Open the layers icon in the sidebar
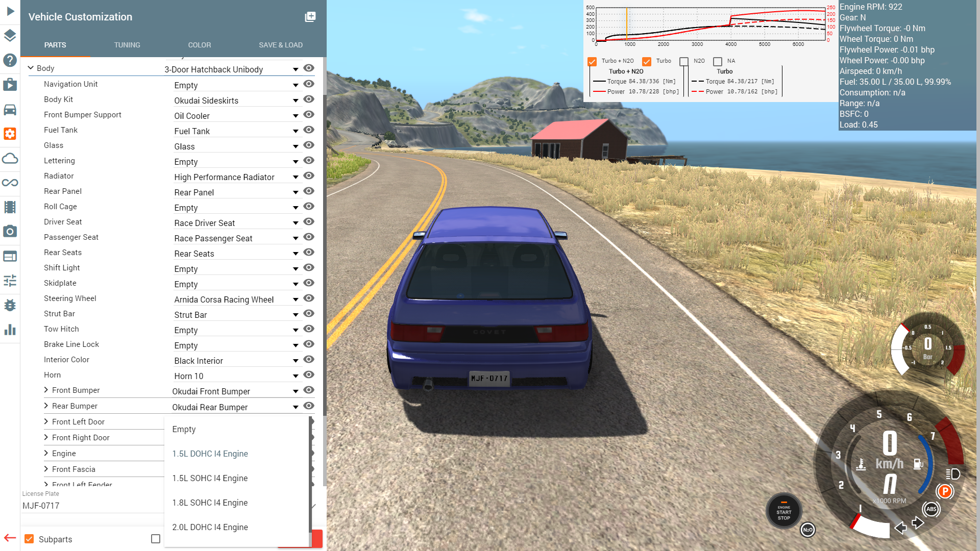The width and height of the screenshot is (980, 551). 10,36
